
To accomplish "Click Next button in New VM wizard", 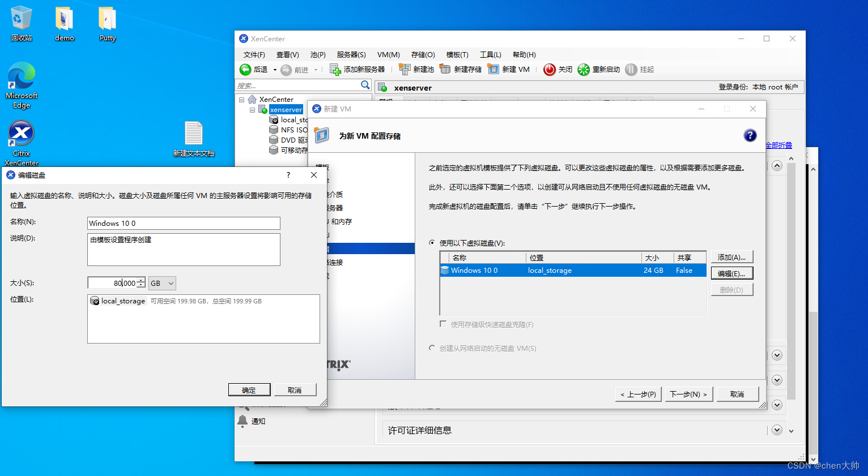I will tap(689, 394).
